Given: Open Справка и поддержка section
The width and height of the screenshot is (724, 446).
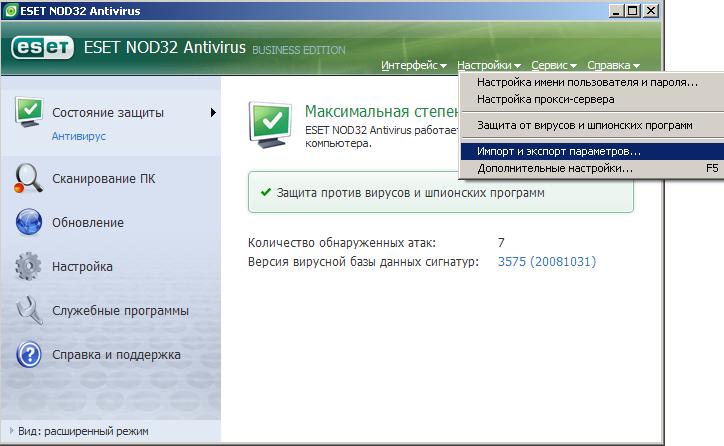Looking at the screenshot, I should [116, 355].
